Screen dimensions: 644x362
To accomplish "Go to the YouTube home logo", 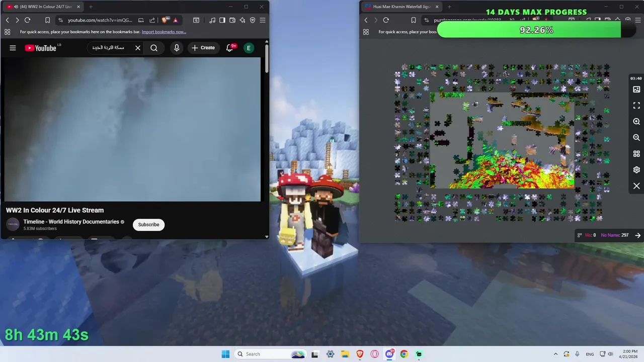I will (40, 48).
